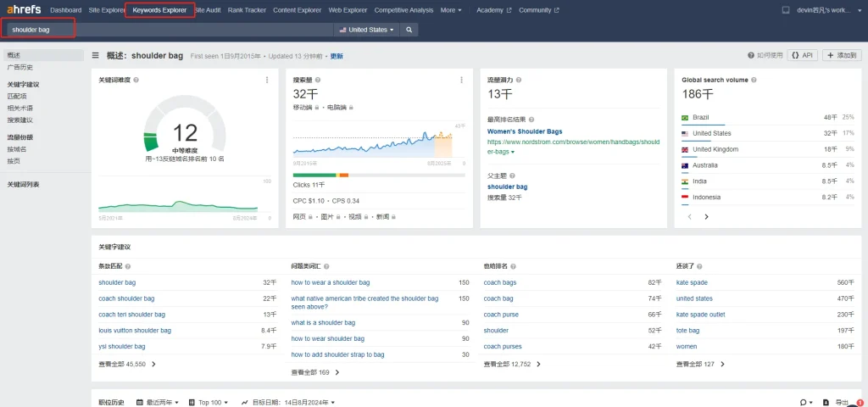
Task: Open Women's Shoulder Bags result link
Action: point(525,131)
